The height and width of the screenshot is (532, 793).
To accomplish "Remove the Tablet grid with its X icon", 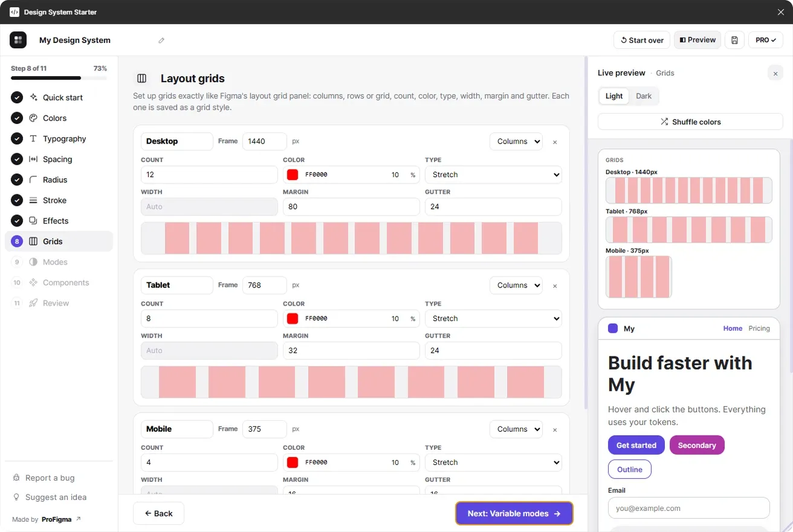I will [555, 286].
